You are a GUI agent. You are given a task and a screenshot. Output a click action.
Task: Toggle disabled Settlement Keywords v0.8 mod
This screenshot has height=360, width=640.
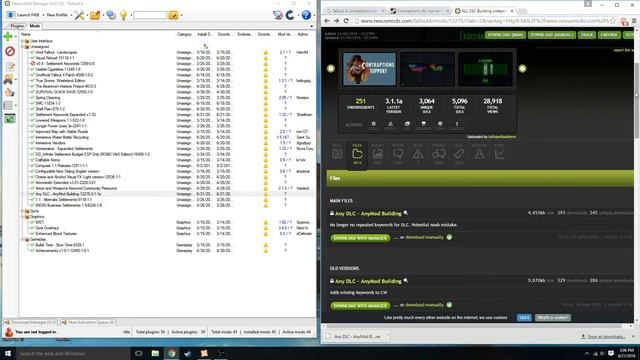coord(32,64)
